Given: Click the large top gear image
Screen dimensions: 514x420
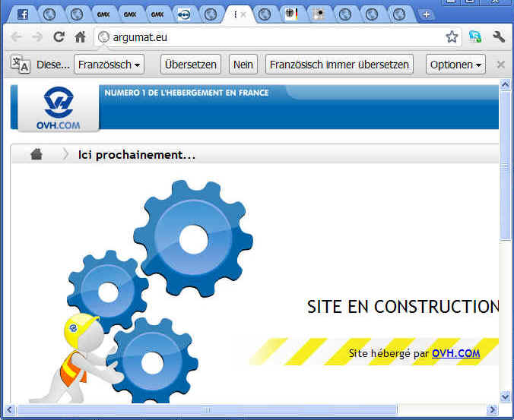Looking at the screenshot, I should click(193, 238).
